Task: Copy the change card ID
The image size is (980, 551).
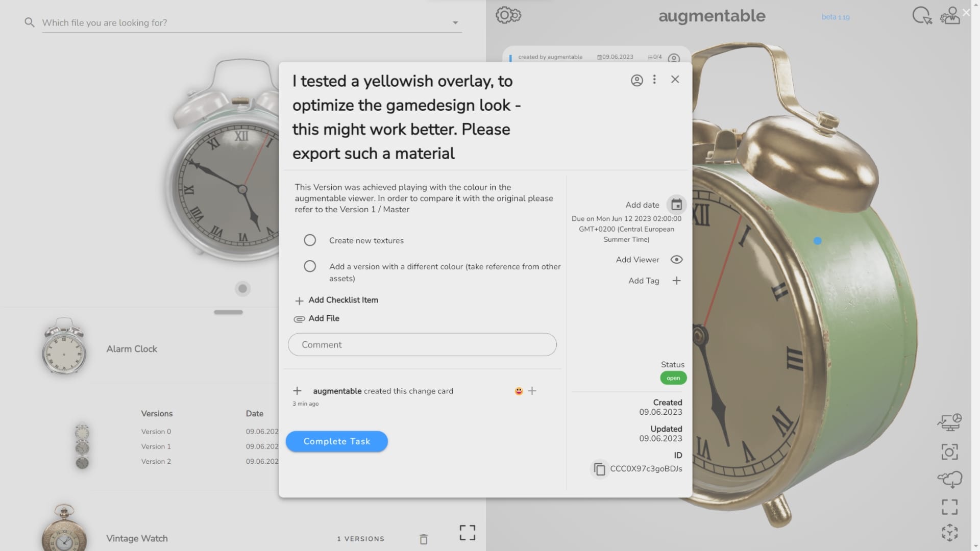Action: tap(600, 469)
